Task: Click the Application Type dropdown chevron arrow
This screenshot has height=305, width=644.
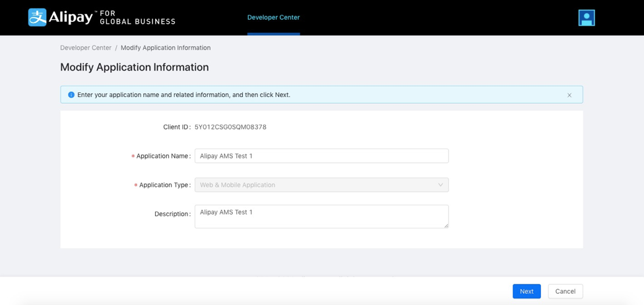Action: [441, 185]
